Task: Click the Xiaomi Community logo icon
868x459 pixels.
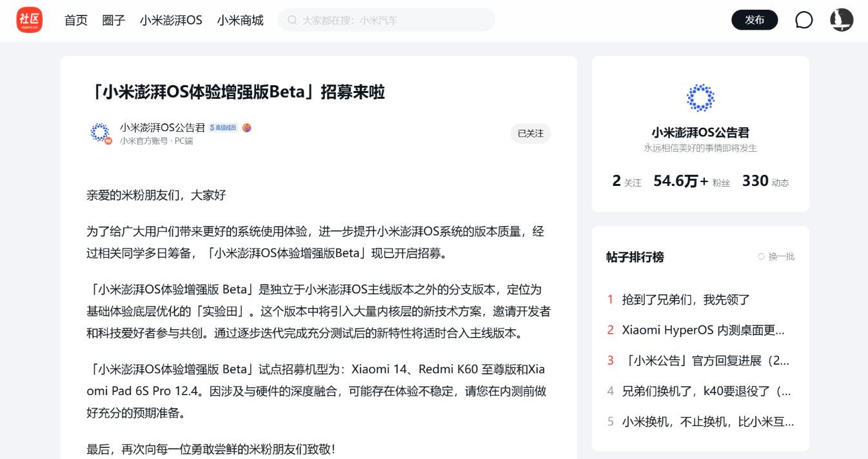Action: 29,20
